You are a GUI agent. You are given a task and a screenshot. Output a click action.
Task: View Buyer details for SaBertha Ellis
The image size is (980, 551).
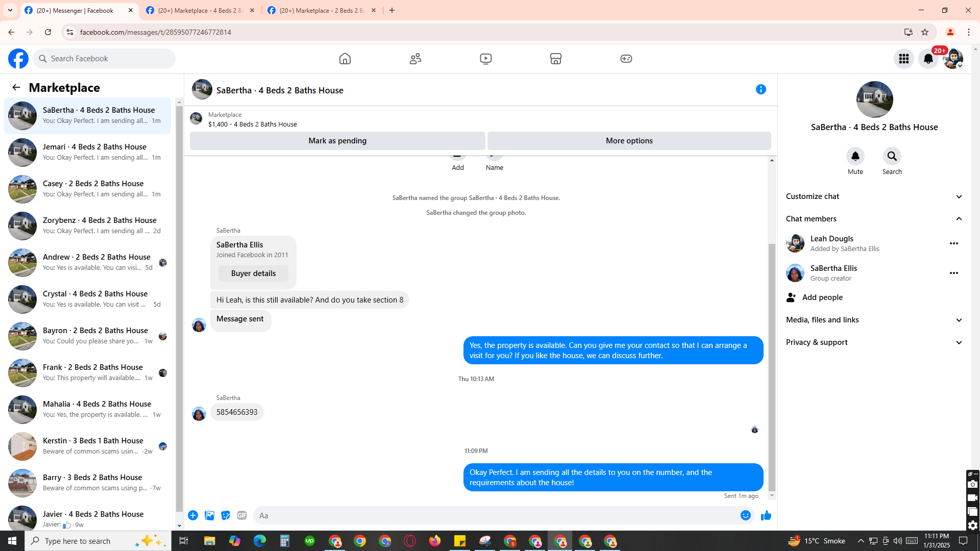click(x=253, y=273)
